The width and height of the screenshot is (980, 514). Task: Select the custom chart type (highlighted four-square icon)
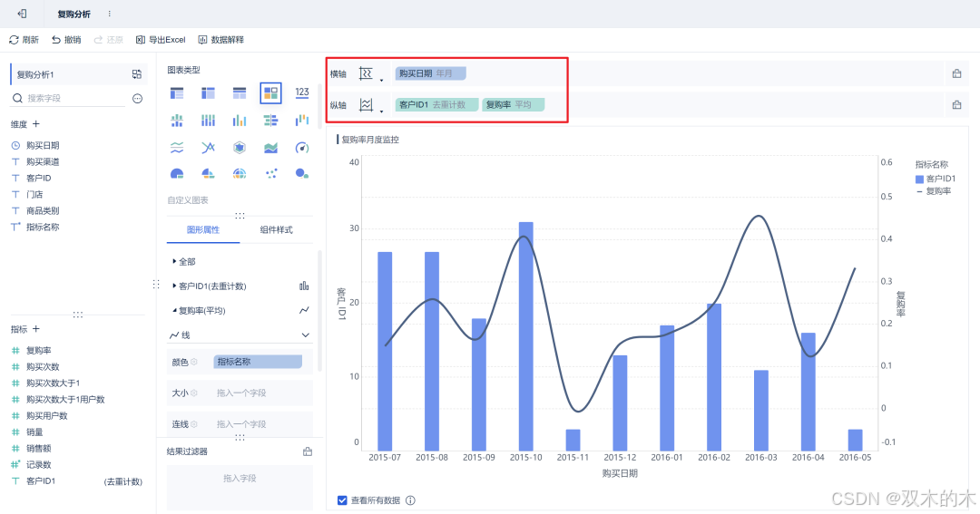pos(270,93)
